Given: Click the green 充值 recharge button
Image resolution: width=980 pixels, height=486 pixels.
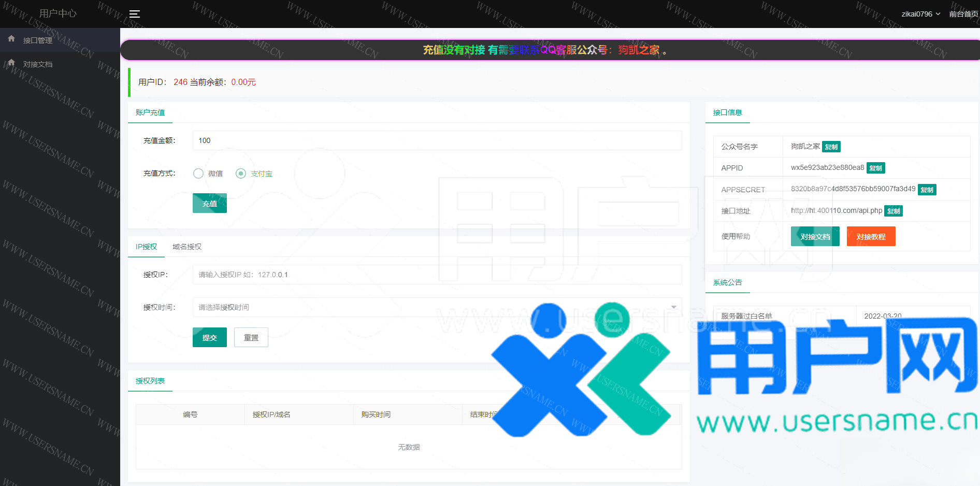Looking at the screenshot, I should click(209, 204).
